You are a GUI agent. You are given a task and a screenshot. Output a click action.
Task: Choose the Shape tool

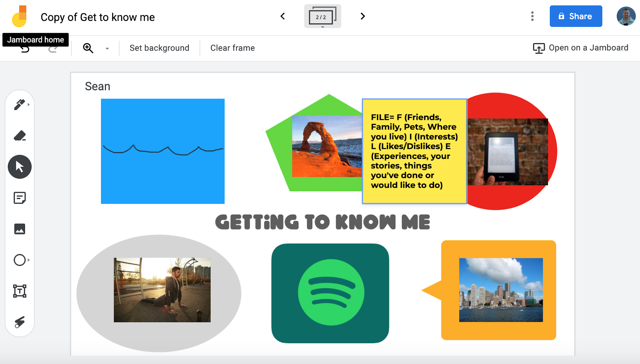[19, 260]
